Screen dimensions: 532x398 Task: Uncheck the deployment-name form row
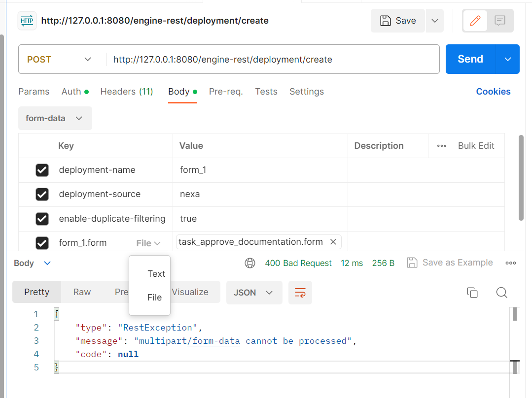coord(42,169)
